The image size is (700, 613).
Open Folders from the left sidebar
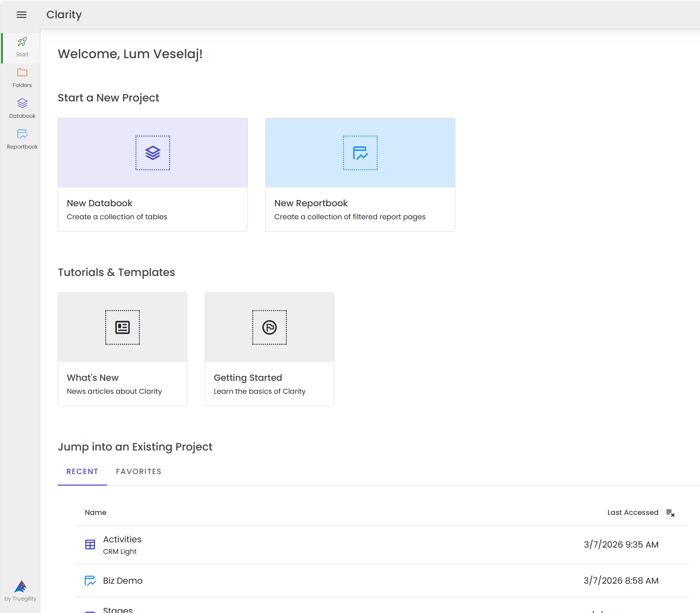coord(22,77)
